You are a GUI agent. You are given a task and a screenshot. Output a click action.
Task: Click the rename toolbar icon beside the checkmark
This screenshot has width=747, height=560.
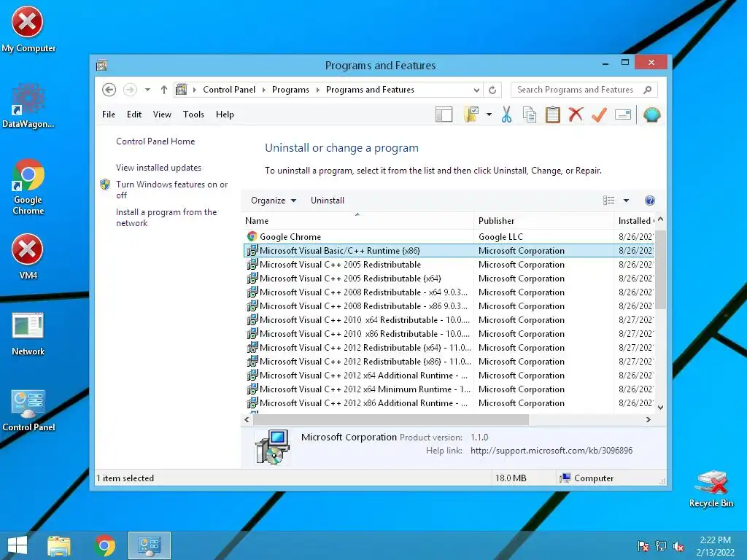point(623,114)
